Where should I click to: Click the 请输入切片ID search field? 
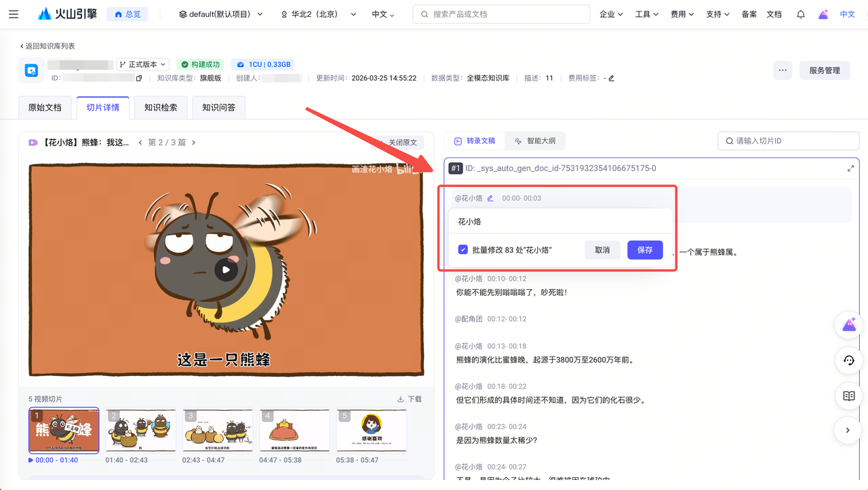tap(789, 141)
